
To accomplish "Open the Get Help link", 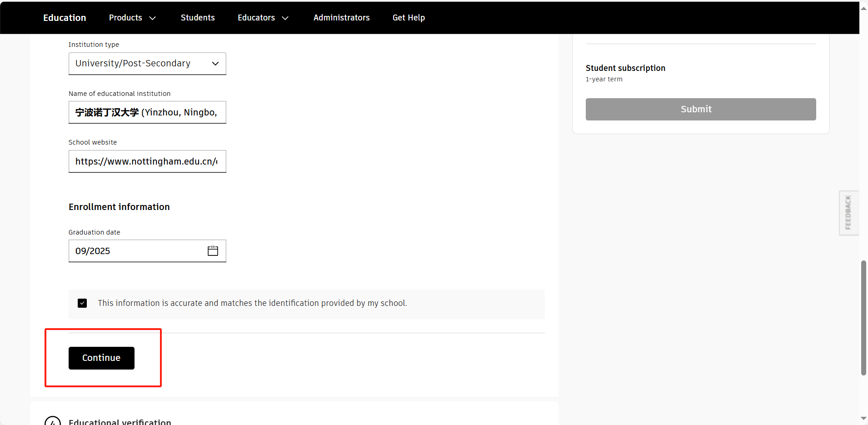I will [x=409, y=18].
